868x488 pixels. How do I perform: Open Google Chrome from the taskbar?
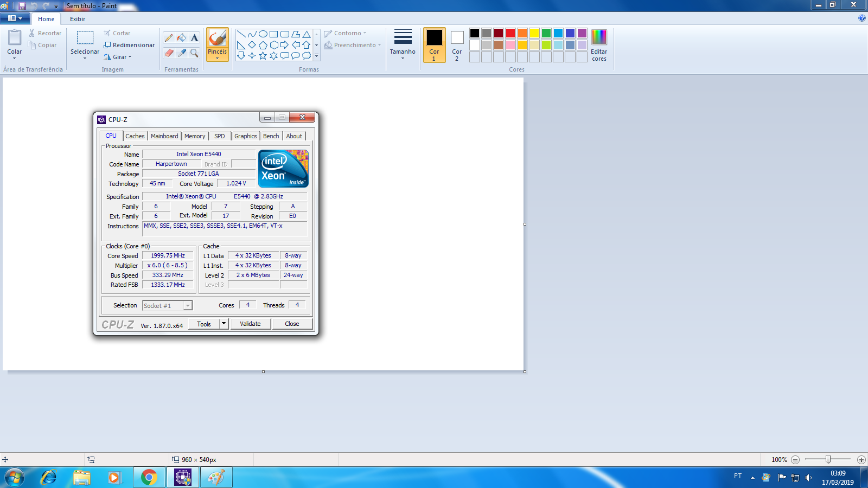point(149,477)
